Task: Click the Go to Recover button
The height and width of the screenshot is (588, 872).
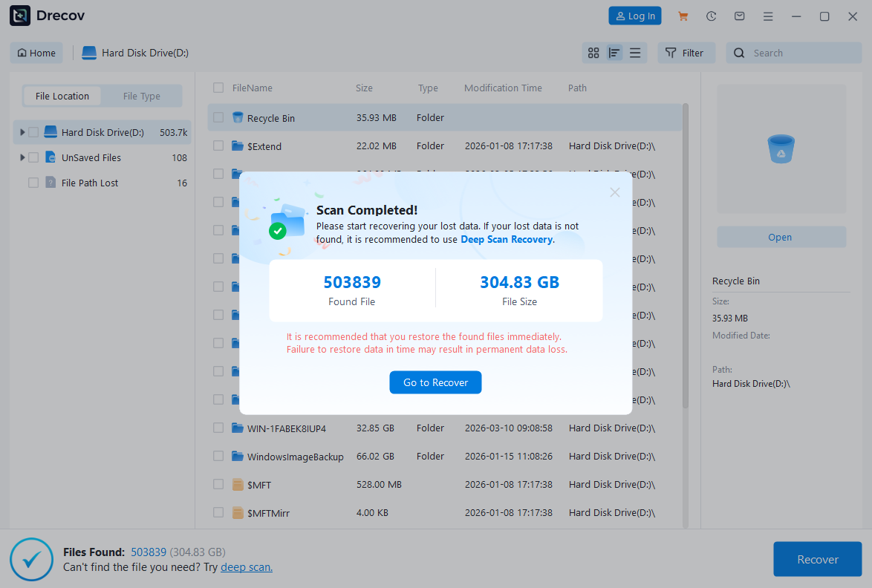Action: [435, 382]
